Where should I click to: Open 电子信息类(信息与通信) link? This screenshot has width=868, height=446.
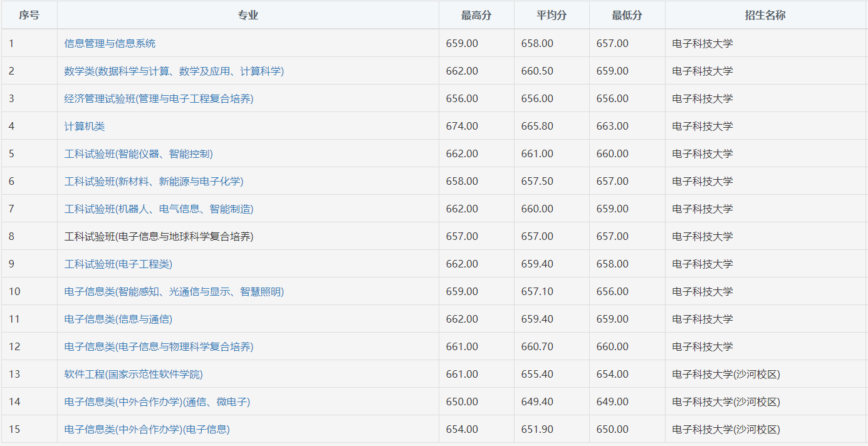click(x=118, y=319)
